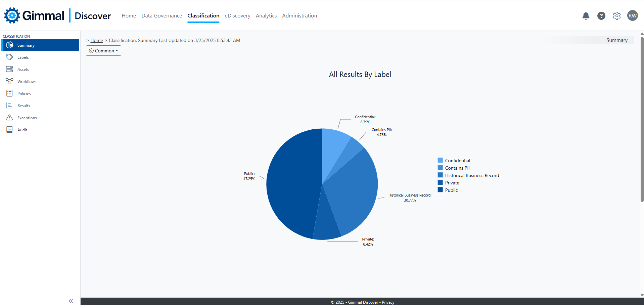Screen dimensions: 644x305
Task: Open the Data Governance tab
Action: click(162, 16)
